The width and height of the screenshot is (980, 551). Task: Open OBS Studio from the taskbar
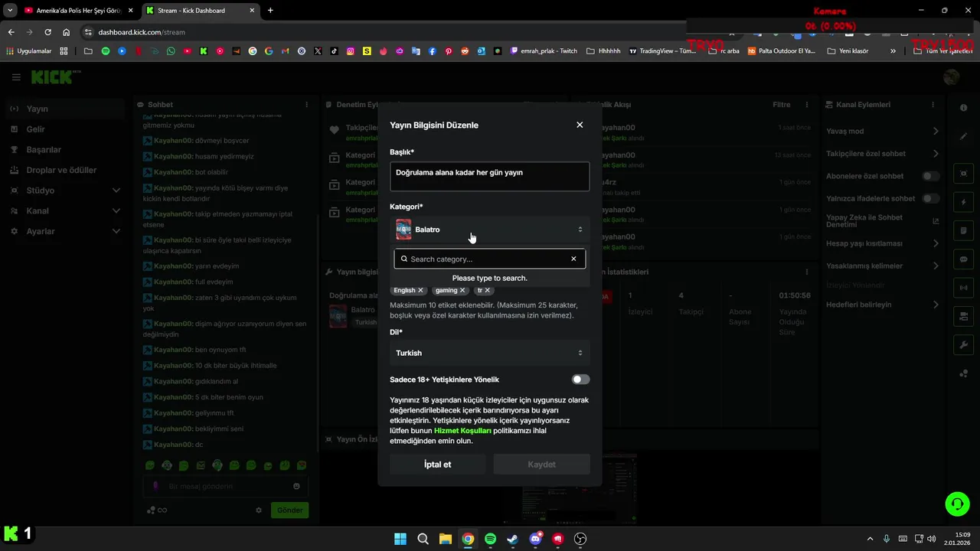(x=580, y=539)
